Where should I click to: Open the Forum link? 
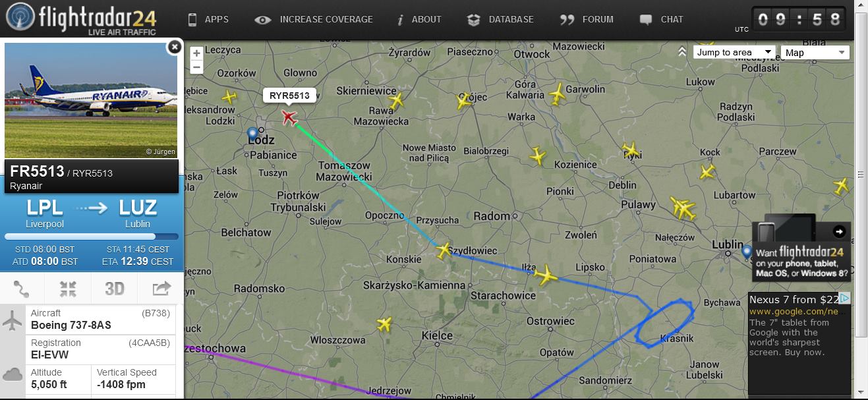587,20
